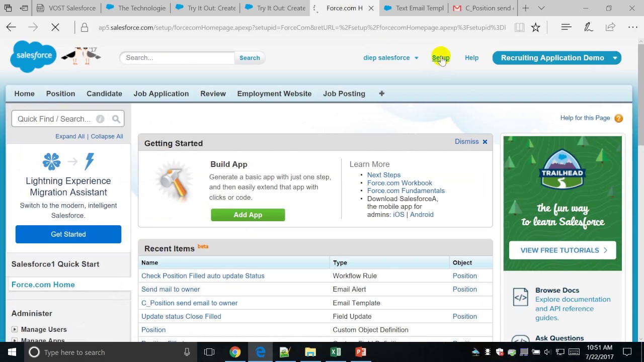Open Edge reading view icon
Screen dimensions: 644x362
pyautogui.click(x=519, y=28)
